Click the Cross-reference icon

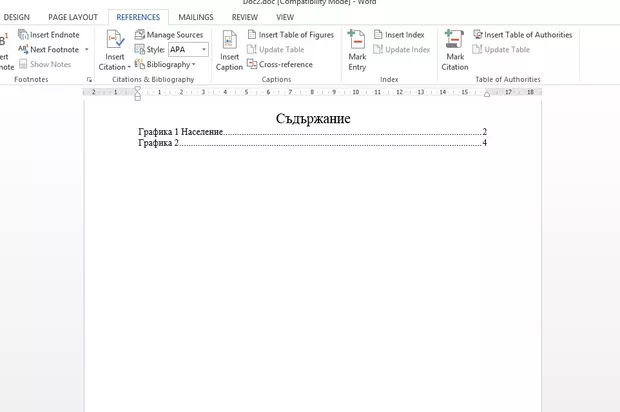pos(252,64)
